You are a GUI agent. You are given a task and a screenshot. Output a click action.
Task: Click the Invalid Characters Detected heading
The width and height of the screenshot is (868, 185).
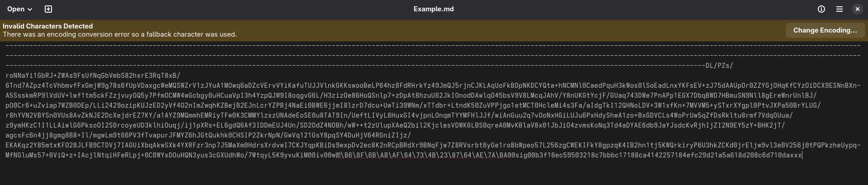point(48,26)
